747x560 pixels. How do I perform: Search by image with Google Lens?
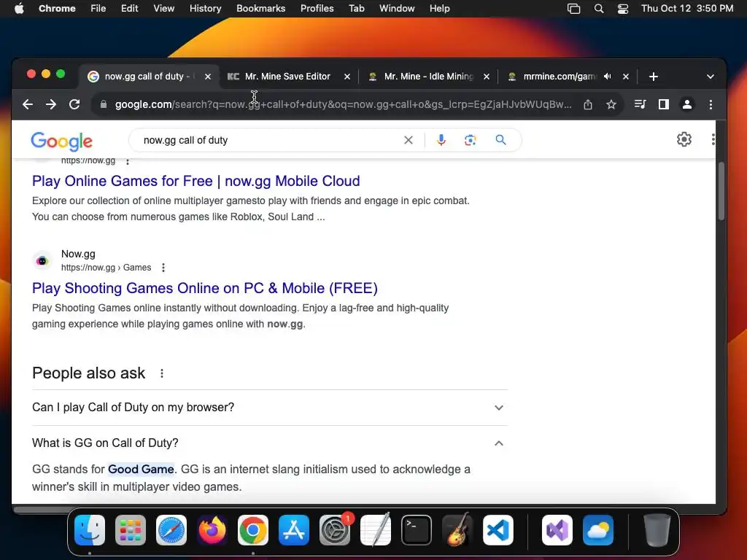click(x=471, y=140)
